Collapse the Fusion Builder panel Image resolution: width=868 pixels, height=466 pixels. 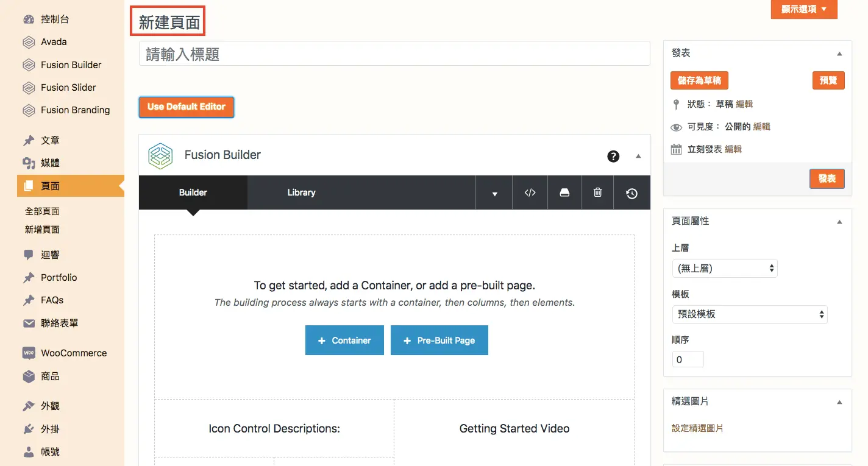(638, 156)
